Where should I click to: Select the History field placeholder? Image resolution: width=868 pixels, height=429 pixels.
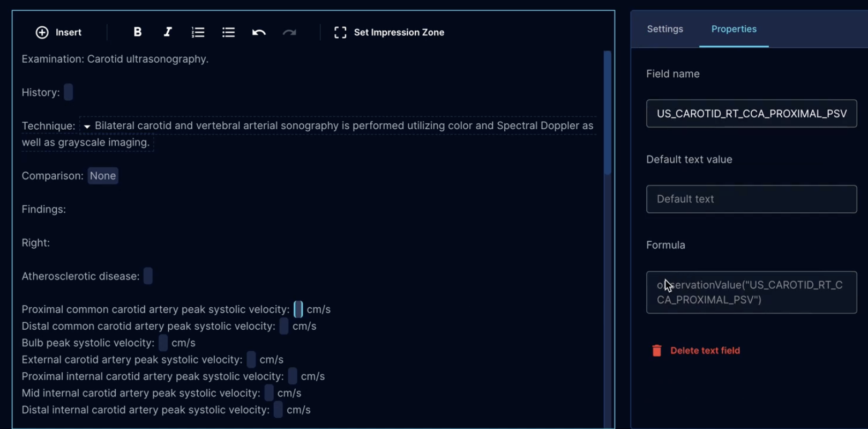(68, 92)
